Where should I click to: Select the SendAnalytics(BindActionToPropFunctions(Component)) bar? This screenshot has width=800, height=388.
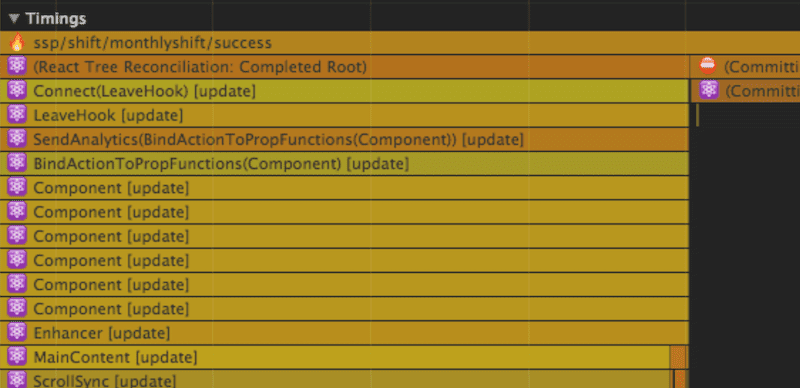344,139
